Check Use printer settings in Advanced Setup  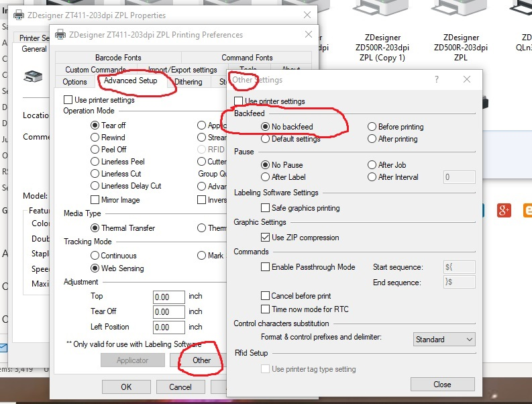click(x=68, y=100)
